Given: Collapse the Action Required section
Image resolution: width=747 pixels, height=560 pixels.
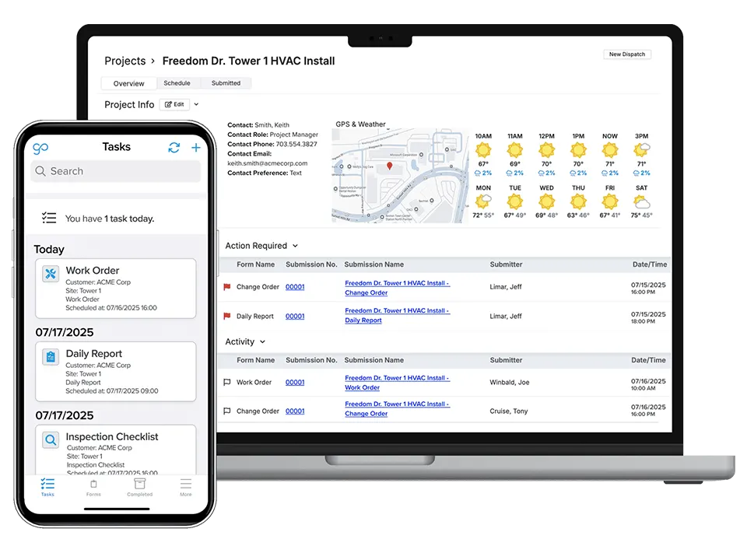Looking at the screenshot, I should point(295,246).
